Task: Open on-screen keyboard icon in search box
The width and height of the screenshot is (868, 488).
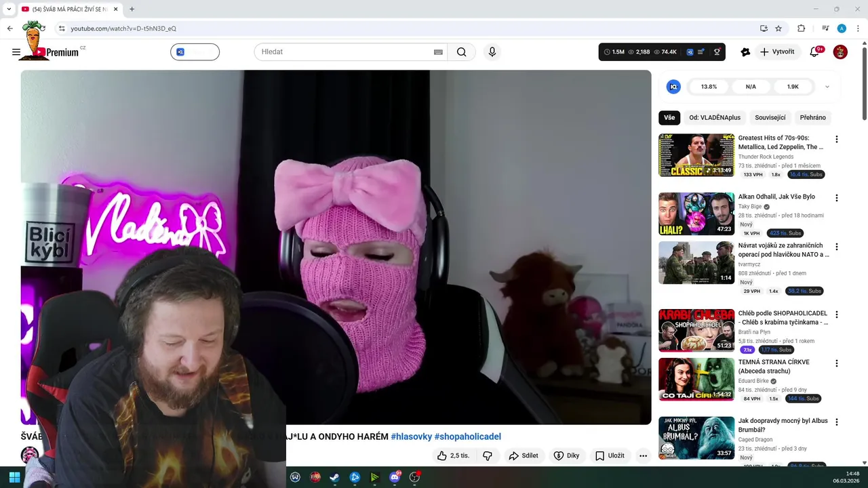Action: point(438,52)
